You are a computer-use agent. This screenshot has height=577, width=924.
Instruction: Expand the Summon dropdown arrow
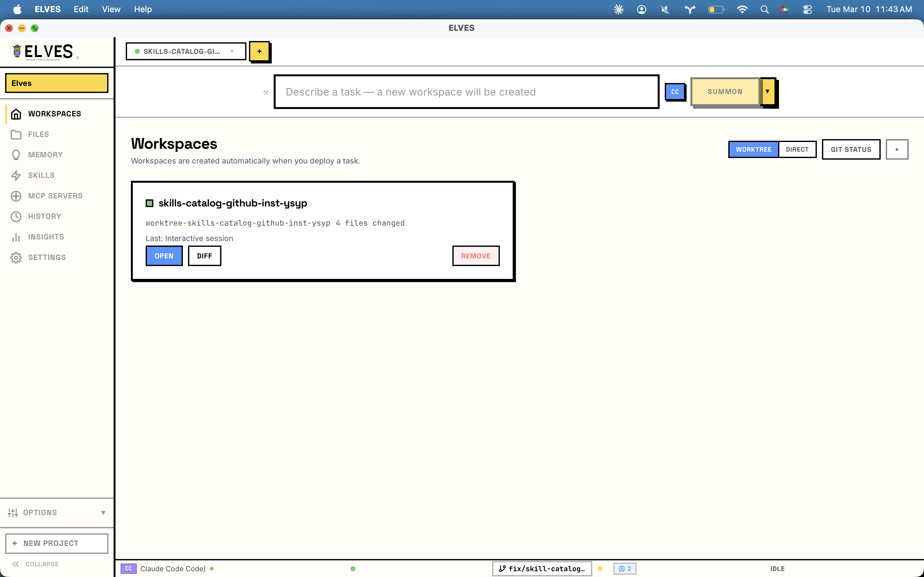(x=767, y=92)
